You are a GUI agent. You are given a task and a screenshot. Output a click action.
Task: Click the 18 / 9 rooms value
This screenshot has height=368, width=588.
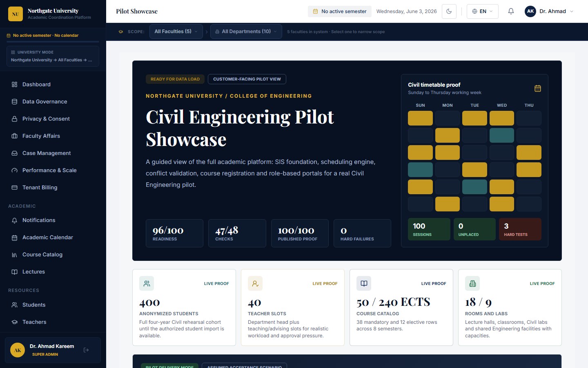[x=478, y=302]
